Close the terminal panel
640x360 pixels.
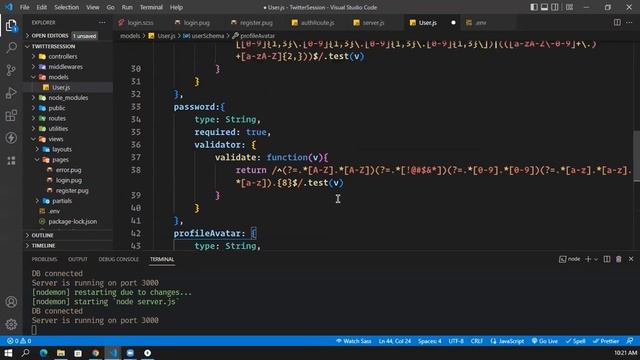click(631, 259)
